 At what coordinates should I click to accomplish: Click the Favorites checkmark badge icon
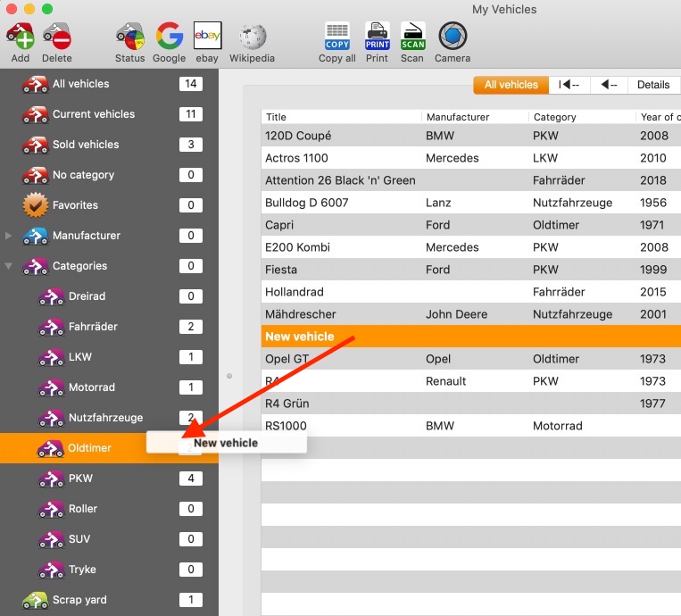pyautogui.click(x=35, y=205)
